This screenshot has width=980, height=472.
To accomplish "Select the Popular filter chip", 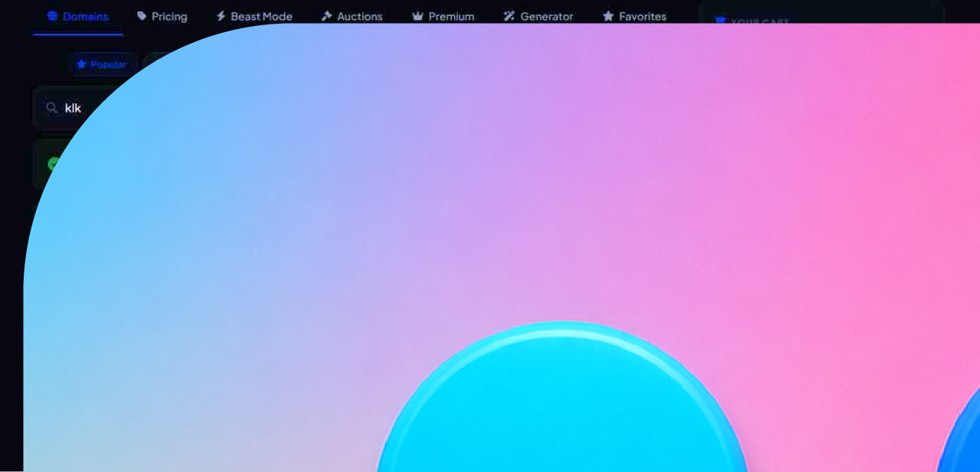I will tap(102, 64).
